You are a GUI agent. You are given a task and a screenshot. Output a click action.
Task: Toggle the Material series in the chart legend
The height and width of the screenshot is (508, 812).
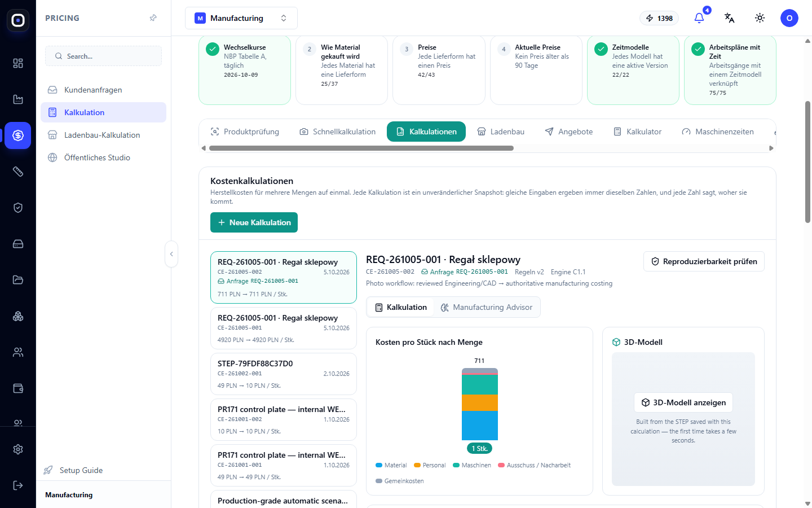(391, 465)
